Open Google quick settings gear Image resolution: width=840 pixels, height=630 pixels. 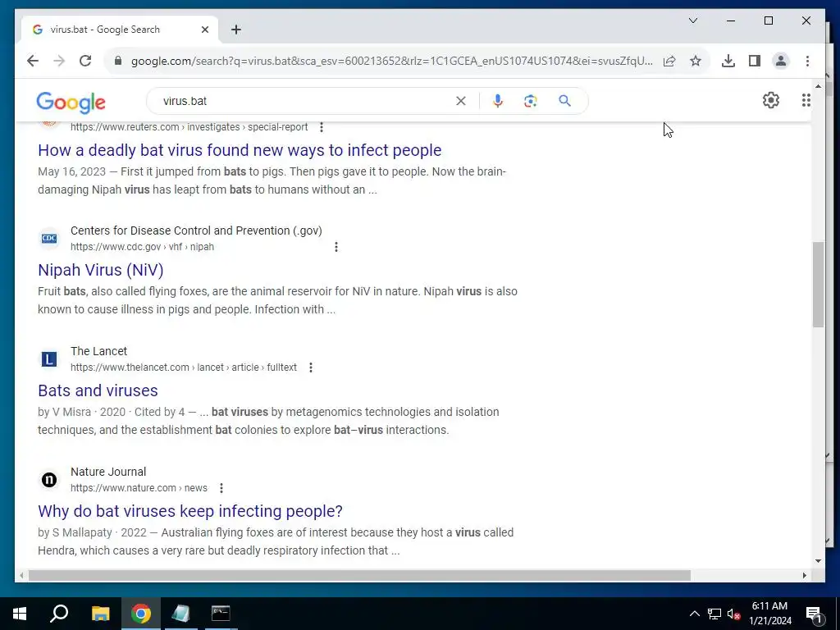[x=771, y=100]
